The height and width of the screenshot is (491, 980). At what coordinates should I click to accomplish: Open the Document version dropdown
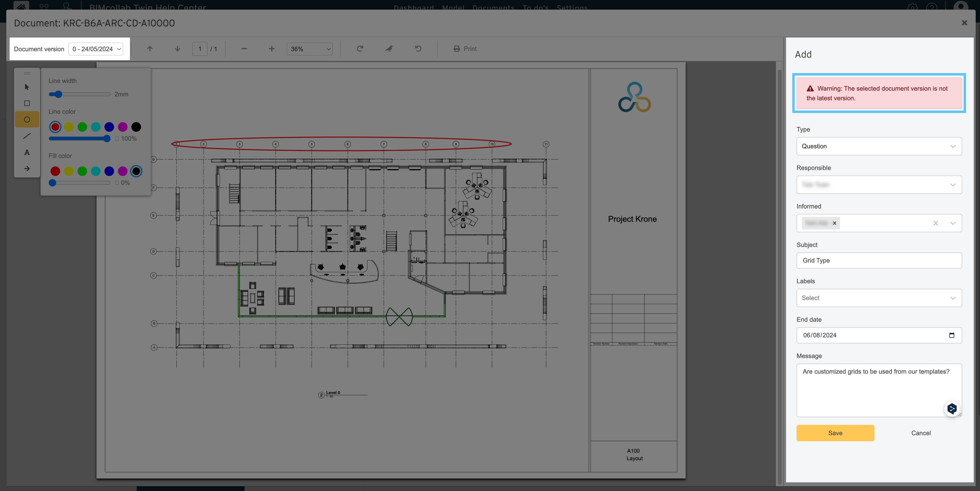96,49
